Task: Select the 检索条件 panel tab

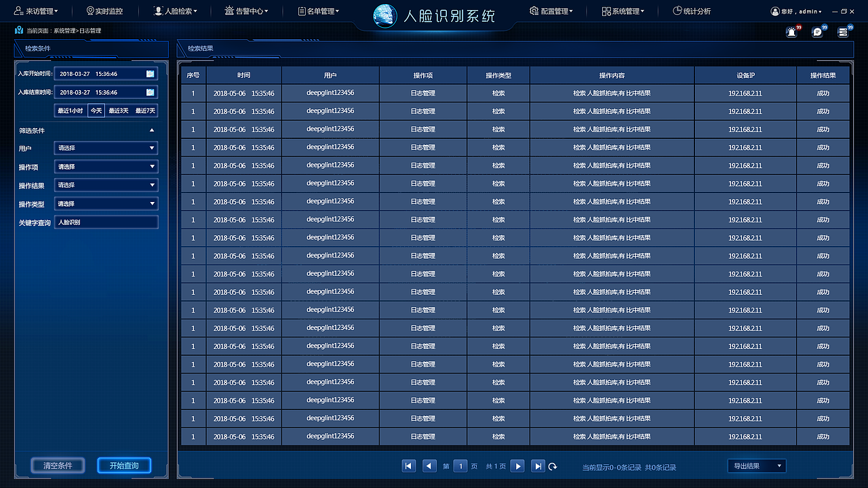Action: [x=38, y=49]
